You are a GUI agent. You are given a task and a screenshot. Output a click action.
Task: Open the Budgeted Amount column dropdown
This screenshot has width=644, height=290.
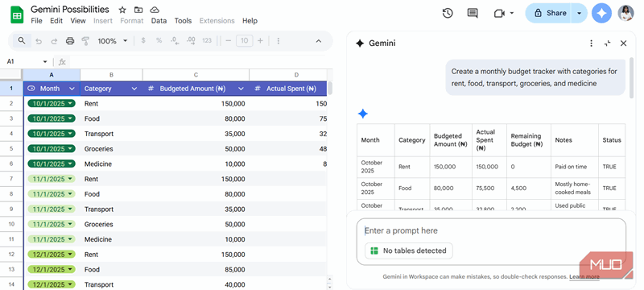241,89
